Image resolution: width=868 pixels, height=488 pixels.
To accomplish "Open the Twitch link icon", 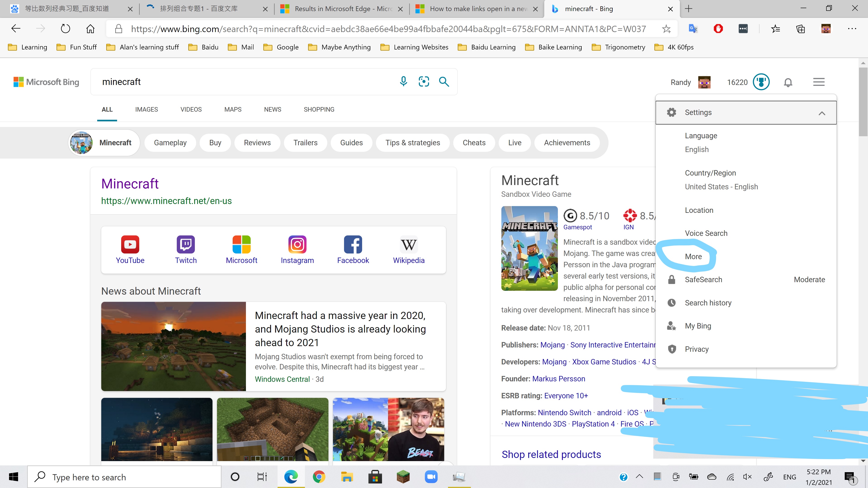I will pos(186,250).
